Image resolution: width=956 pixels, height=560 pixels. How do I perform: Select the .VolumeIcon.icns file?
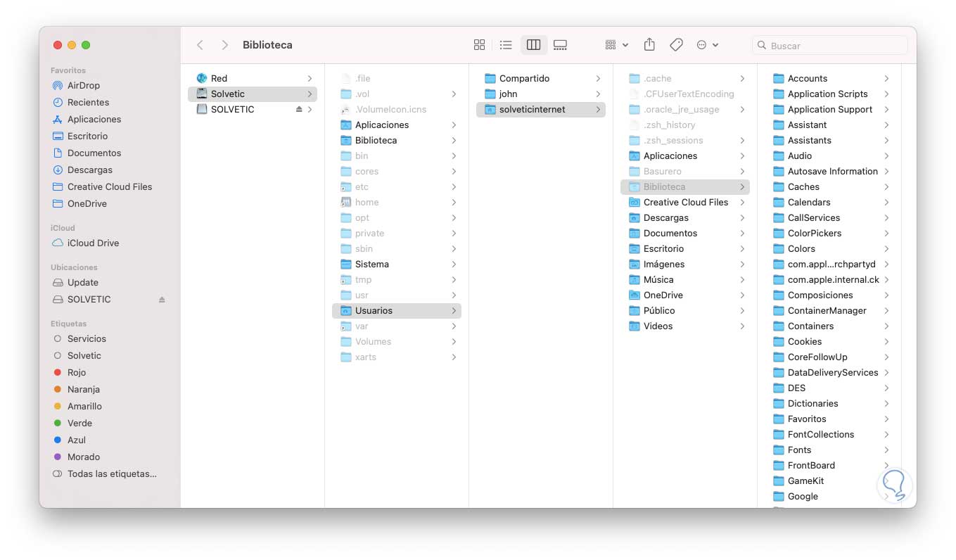[x=397, y=109]
